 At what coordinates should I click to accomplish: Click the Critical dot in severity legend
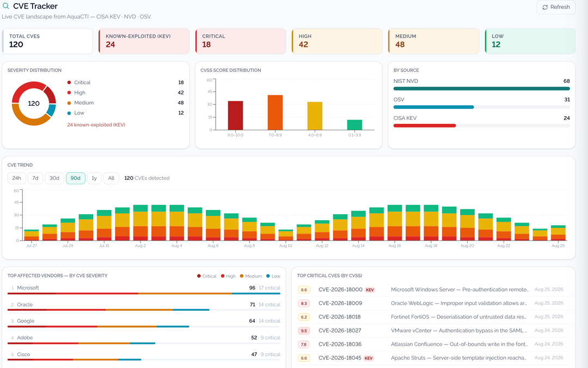tap(69, 82)
